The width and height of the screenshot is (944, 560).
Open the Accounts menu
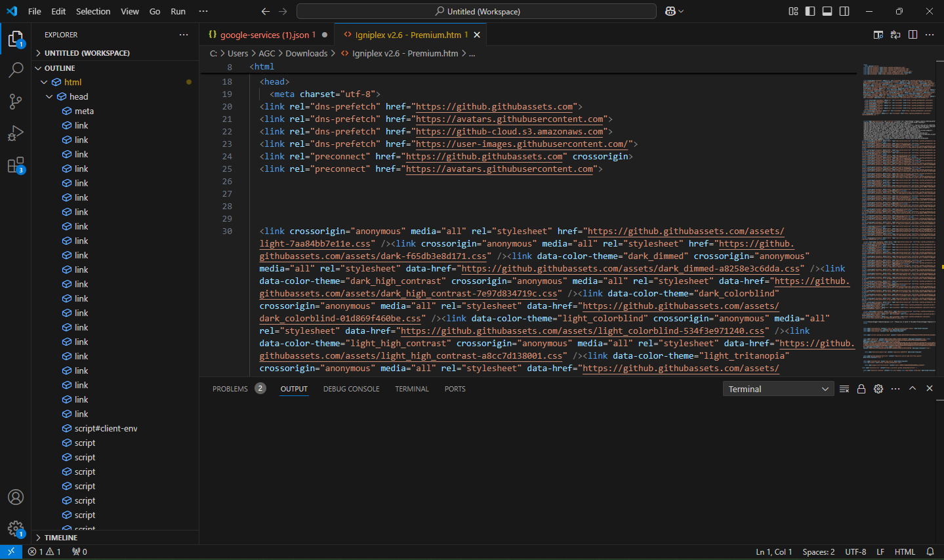click(x=16, y=497)
